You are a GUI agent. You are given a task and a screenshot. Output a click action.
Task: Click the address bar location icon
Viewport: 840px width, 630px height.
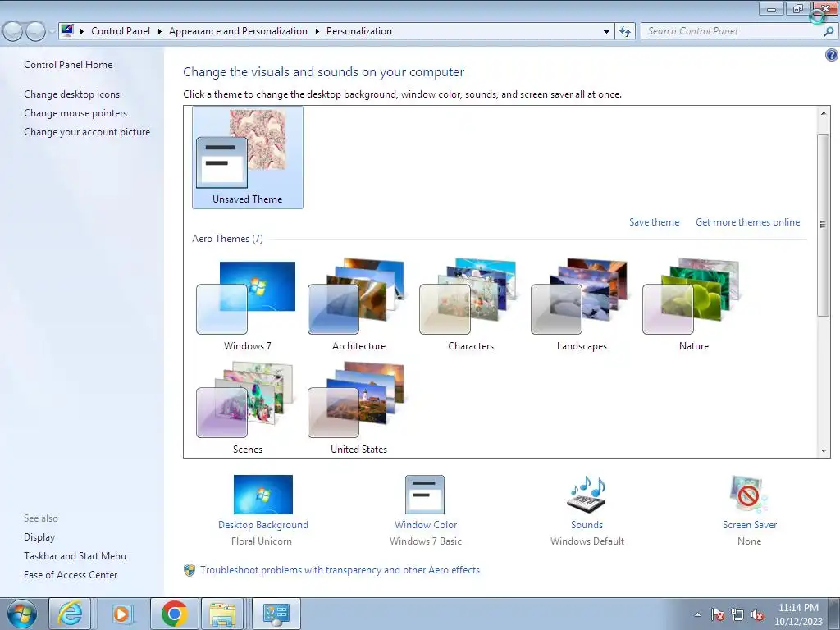coord(67,31)
